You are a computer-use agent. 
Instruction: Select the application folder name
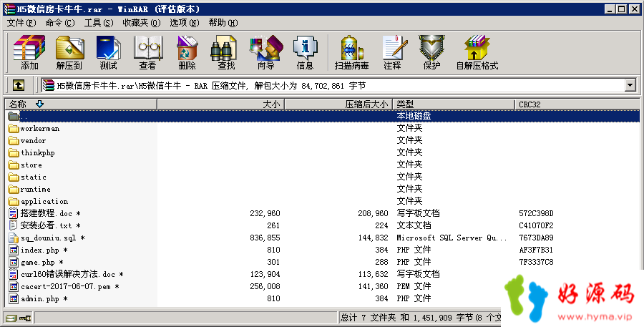44,201
